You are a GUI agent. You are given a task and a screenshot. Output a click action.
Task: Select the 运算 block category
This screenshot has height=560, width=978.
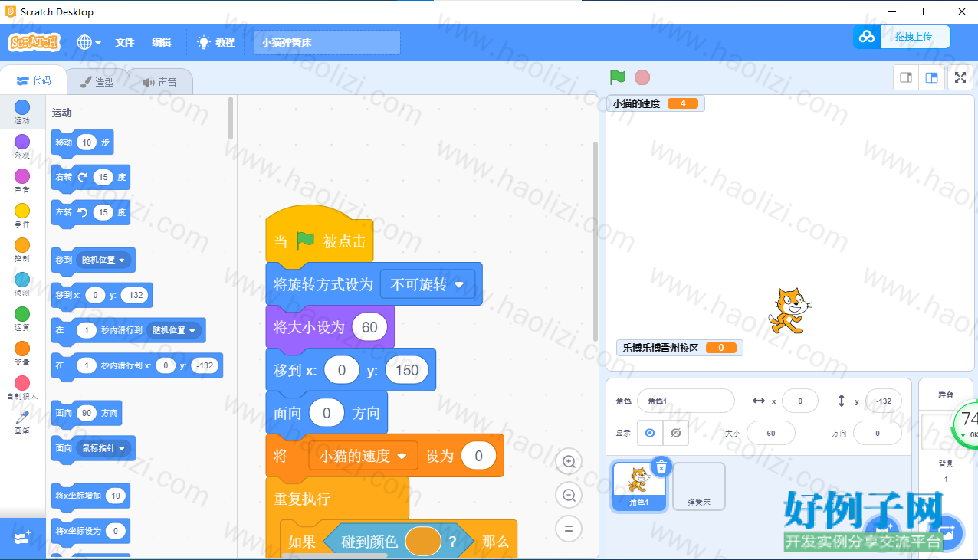22,319
